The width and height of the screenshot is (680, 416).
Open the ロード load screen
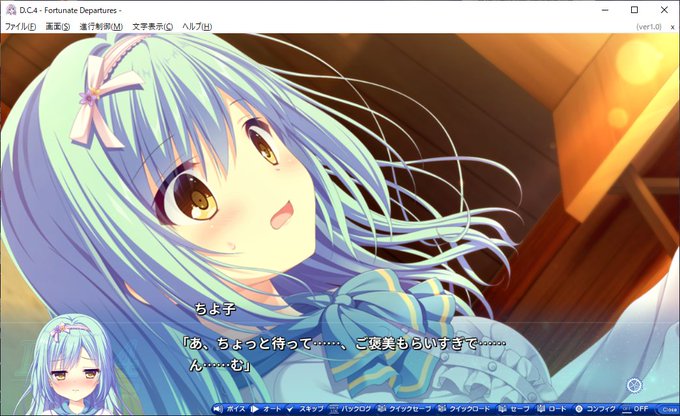552,409
